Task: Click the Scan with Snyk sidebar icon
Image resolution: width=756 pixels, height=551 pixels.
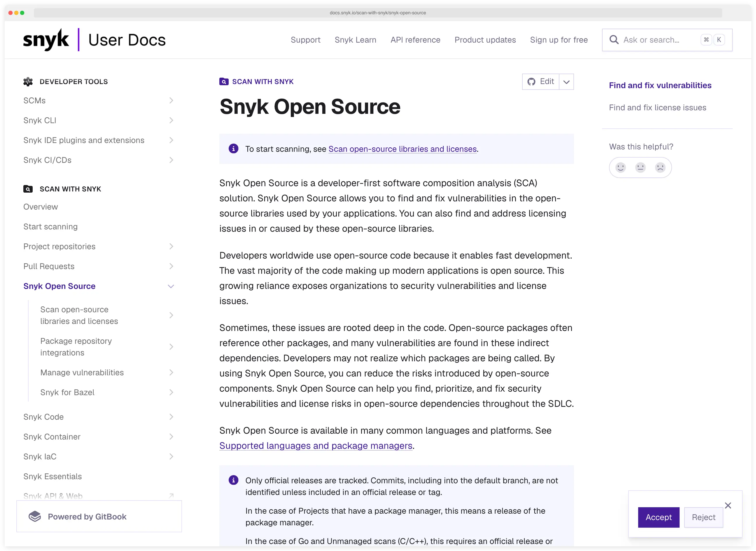Action: tap(27, 189)
